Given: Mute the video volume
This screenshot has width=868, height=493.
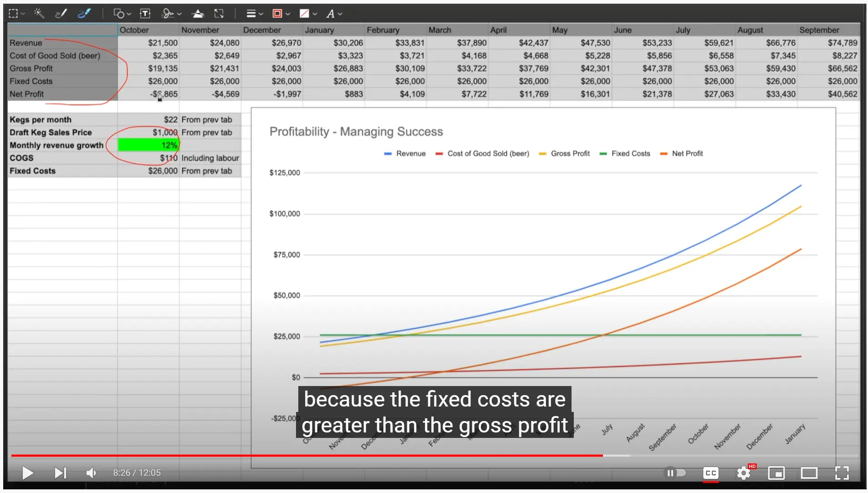Looking at the screenshot, I should point(91,473).
